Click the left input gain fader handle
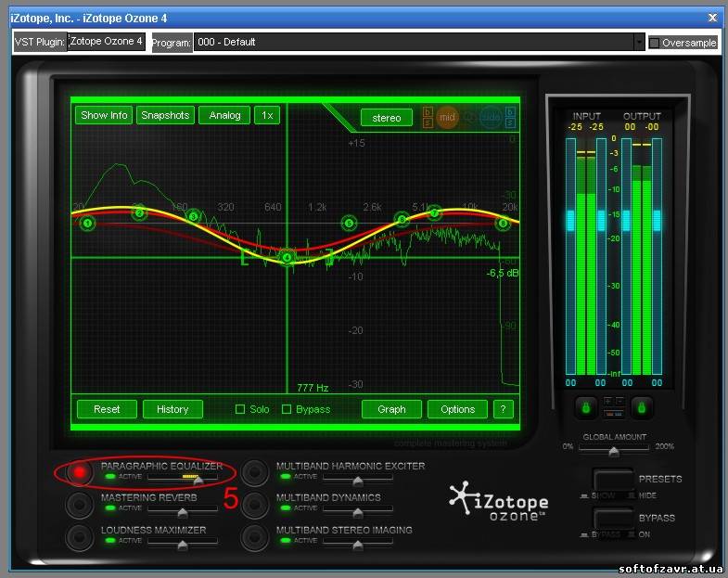The image size is (728, 578). coord(570,221)
